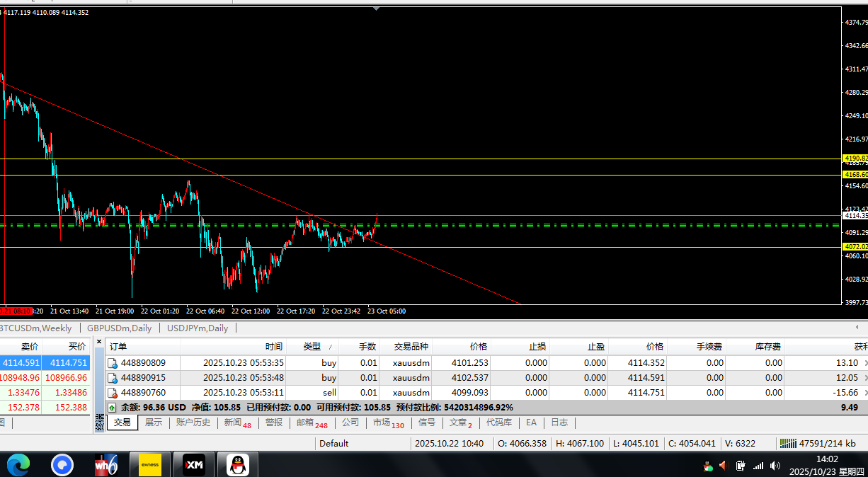Open the QQ penguin taskbar icon

238,465
